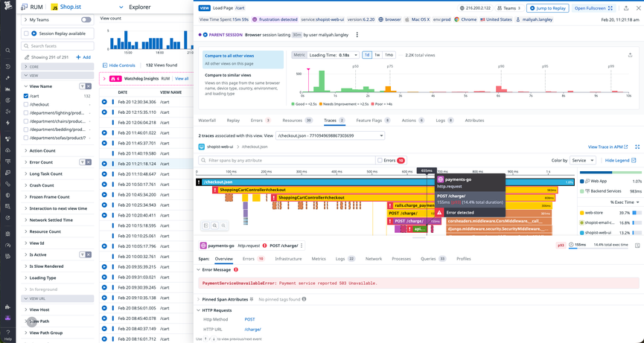
Task: Uncheck the /cart view name checkbox
Action: point(26,96)
